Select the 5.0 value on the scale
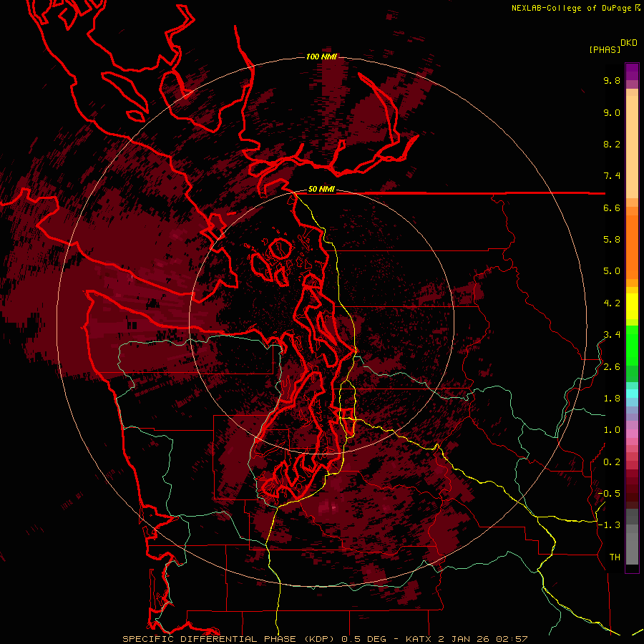Image resolution: width=644 pixels, height=644 pixels. pos(612,271)
